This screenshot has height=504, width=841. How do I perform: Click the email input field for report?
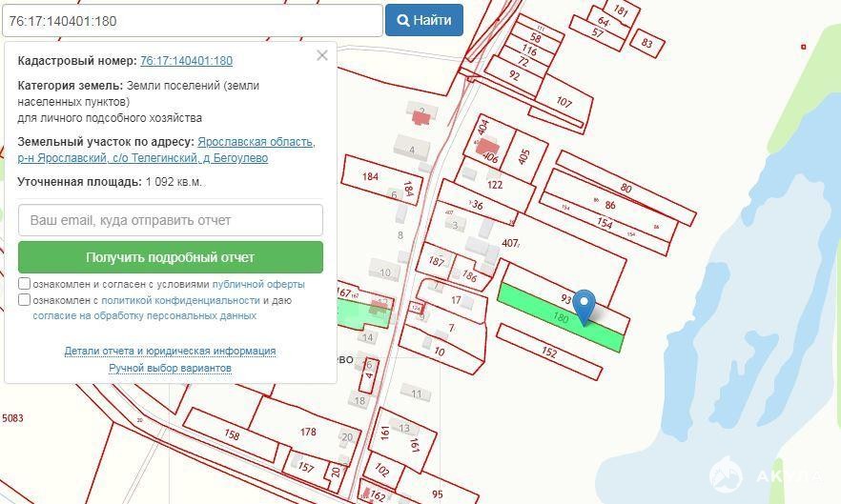pos(171,220)
